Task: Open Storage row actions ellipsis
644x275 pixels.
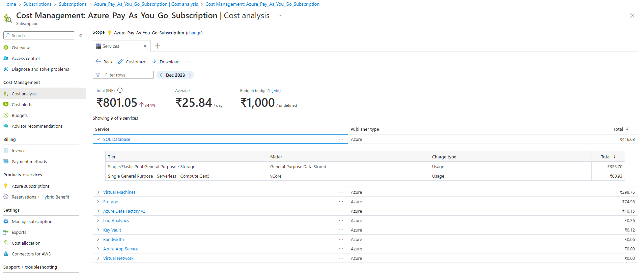Action: pos(341,202)
